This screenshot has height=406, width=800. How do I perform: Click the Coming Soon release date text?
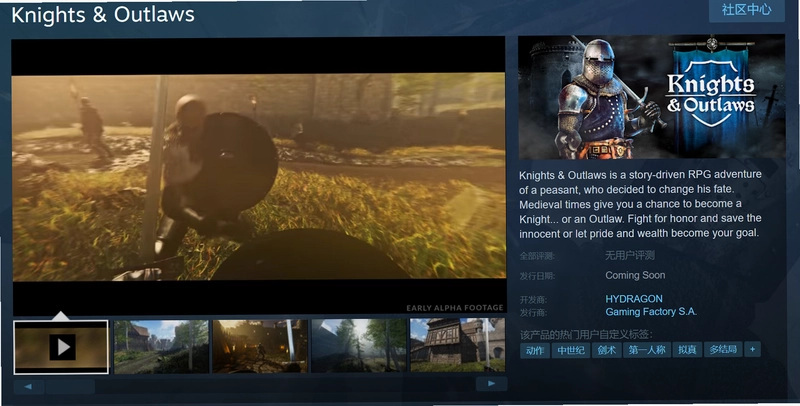(x=635, y=275)
